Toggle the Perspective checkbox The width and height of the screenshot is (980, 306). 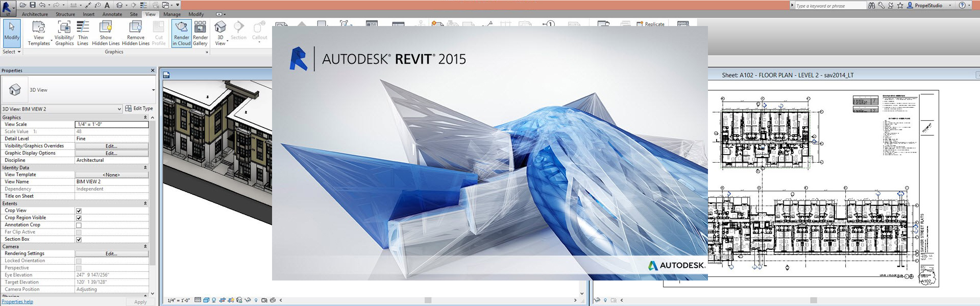[79, 268]
